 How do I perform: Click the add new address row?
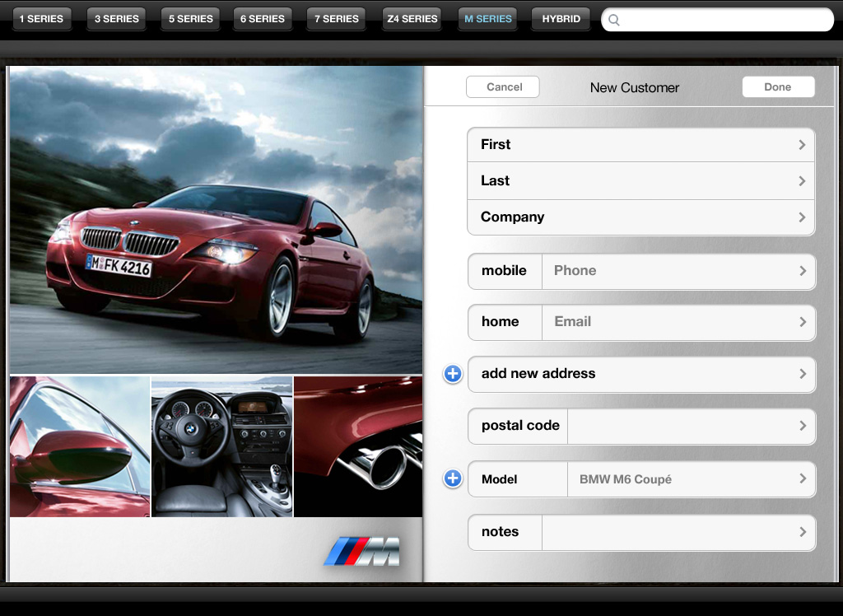(642, 374)
